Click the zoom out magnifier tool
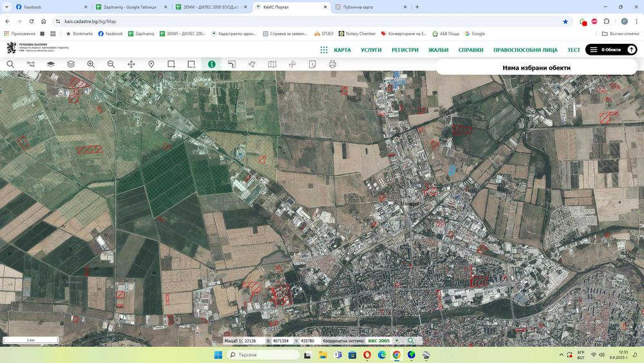The width and height of the screenshot is (644, 363). coord(111,64)
